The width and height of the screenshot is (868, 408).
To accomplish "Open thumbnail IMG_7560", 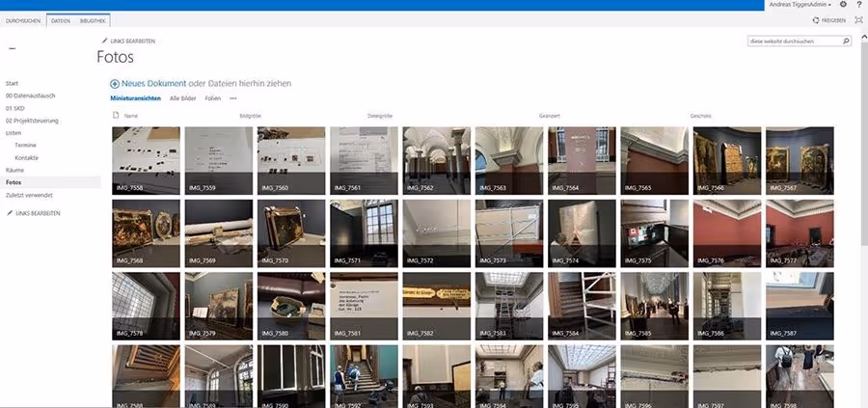I will point(291,160).
